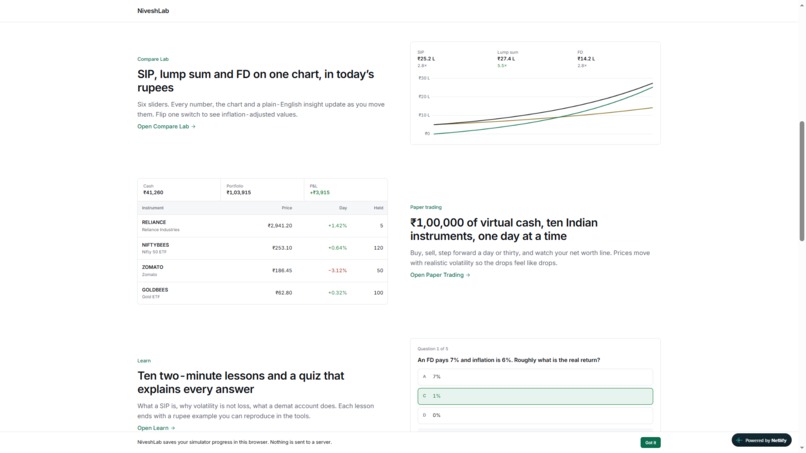Click the ZOMATO instrument name

(x=152, y=267)
